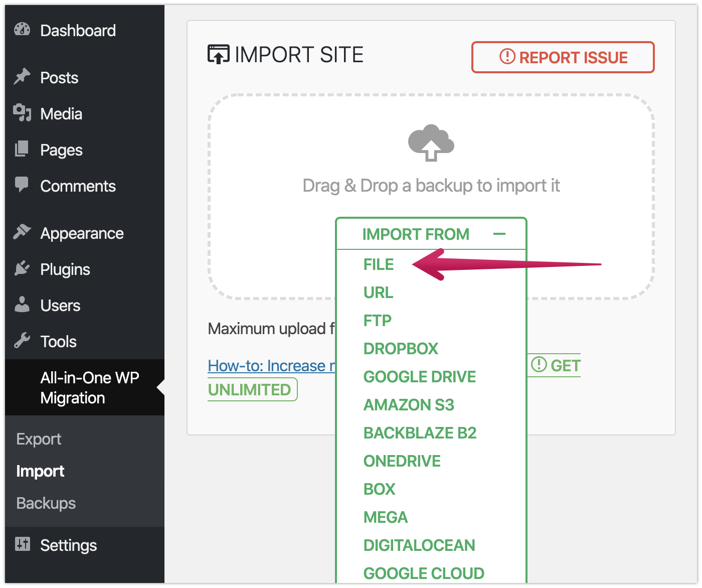Viewport: 702px width, 588px height.
Task: Open the Users menu
Action: click(x=85, y=306)
